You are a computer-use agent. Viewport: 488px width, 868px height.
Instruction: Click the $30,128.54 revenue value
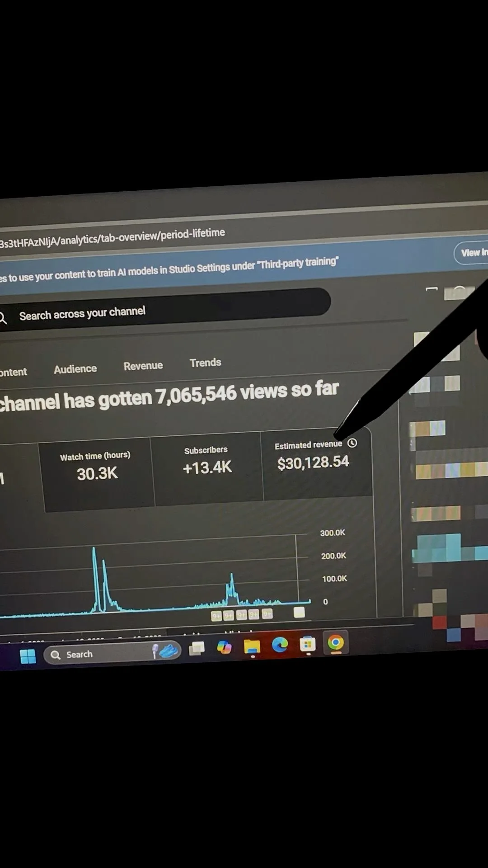click(x=313, y=462)
